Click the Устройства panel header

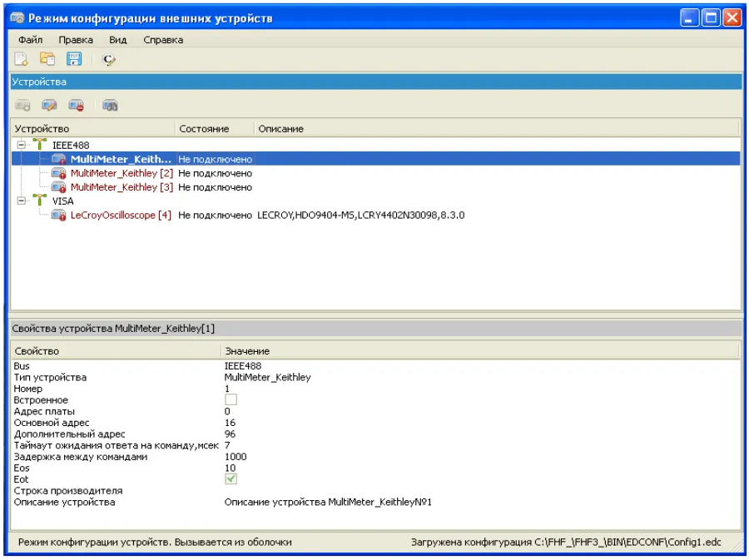pyautogui.click(x=376, y=82)
